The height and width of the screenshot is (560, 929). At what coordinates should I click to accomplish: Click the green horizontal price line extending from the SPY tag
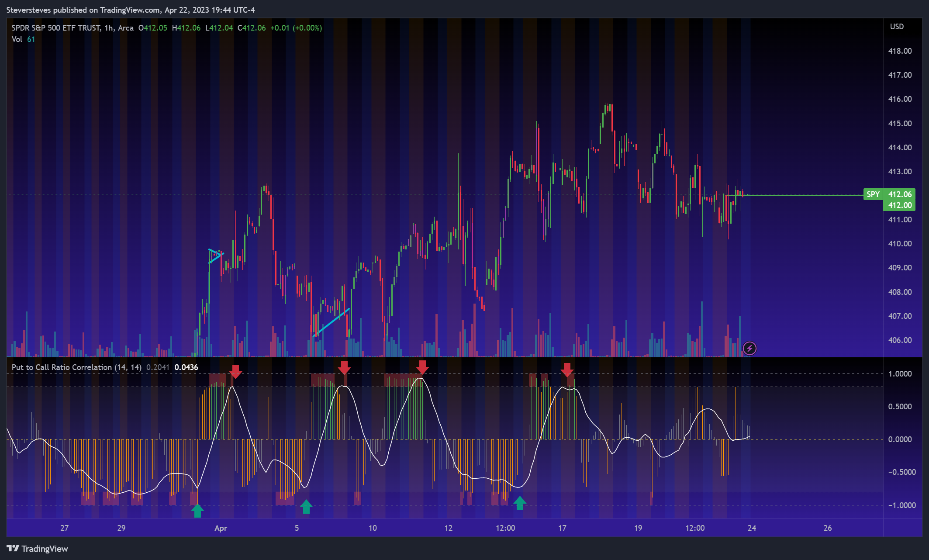point(795,195)
